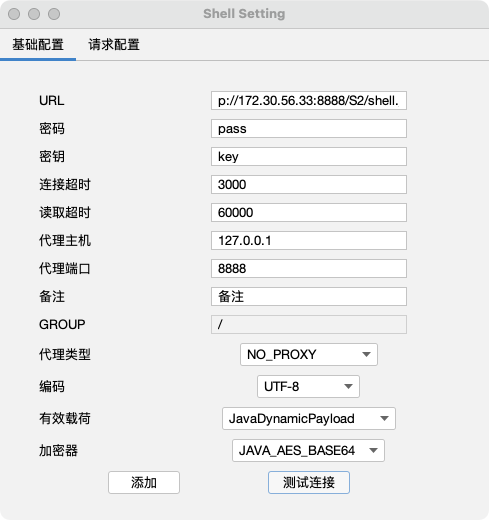Click the 代理主机 field showing 127.0.0.1
489x520 pixels.
309,240
